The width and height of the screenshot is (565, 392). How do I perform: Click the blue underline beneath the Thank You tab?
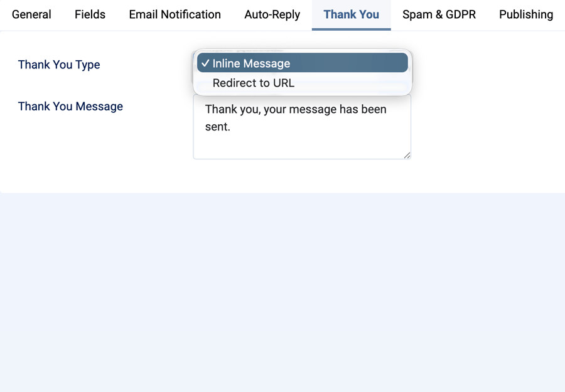click(352, 29)
